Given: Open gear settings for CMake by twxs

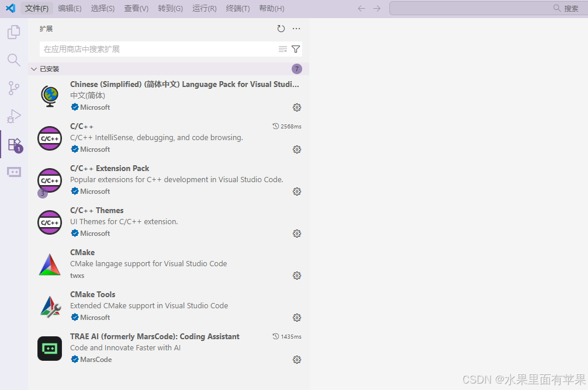Looking at the screenshot, I should click(x=296, y=276).
